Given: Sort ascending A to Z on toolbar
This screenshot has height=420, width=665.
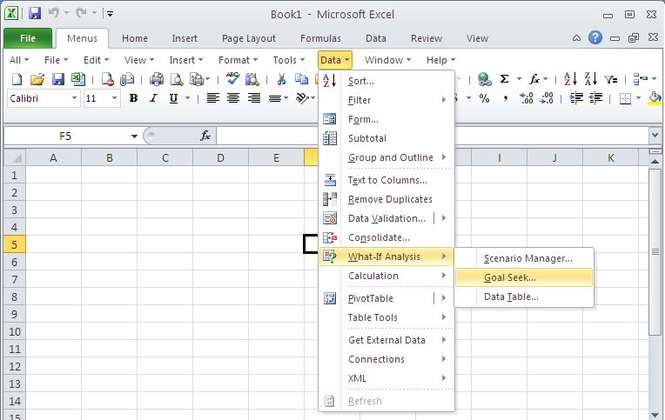Looking at the screenshot, I should point(570,79).
